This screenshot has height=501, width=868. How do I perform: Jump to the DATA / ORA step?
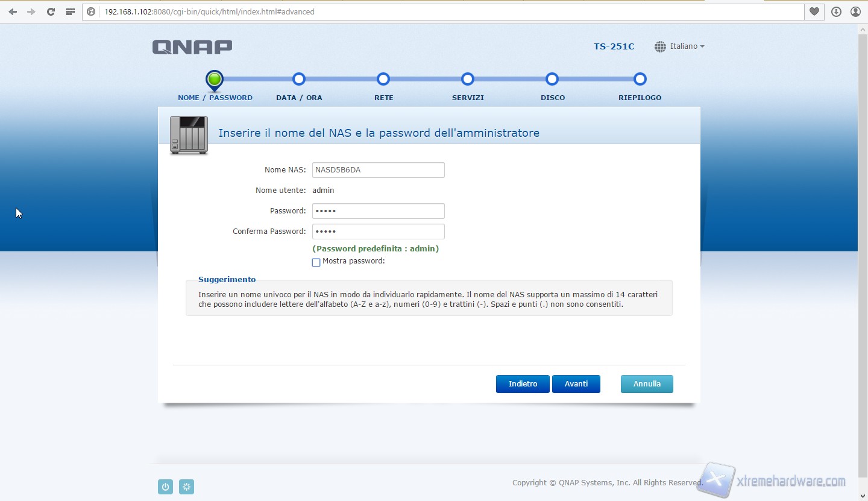point(299,80)
